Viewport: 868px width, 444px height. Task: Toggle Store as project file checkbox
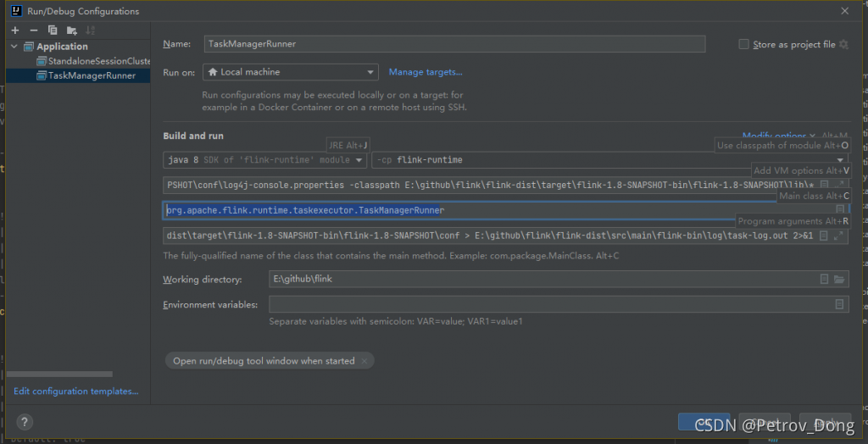pos(744,44)
